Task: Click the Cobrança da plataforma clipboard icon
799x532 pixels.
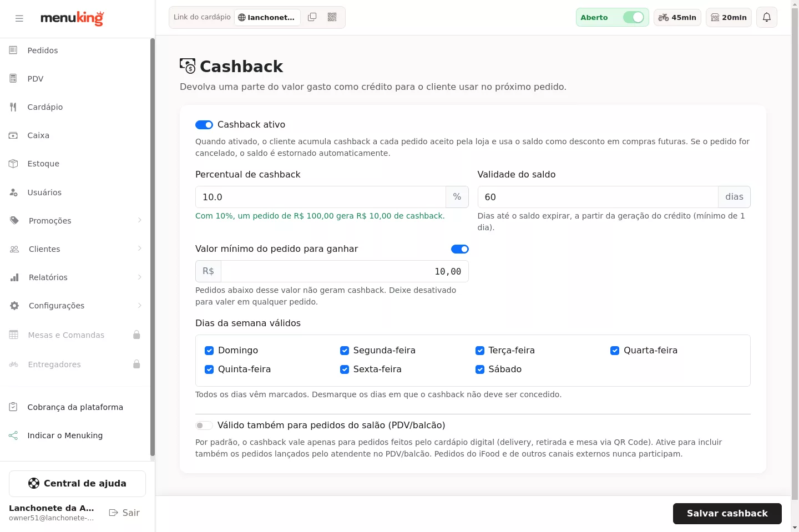Action: tap(13, 407)
